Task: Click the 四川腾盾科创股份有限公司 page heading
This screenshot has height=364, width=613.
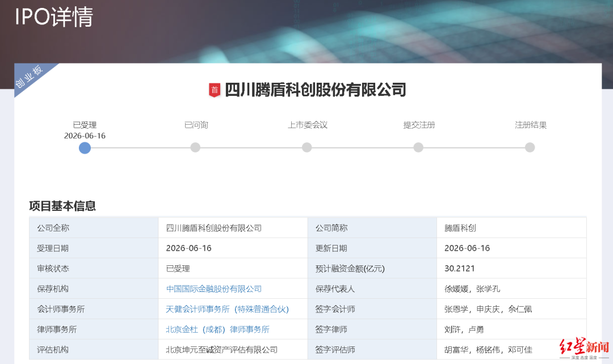Action: (315, 90)
